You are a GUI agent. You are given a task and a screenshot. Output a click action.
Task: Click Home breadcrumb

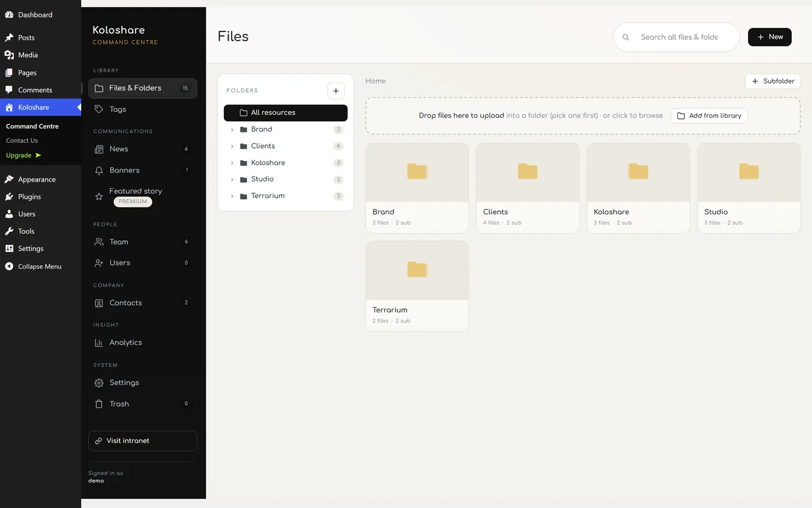375,81
